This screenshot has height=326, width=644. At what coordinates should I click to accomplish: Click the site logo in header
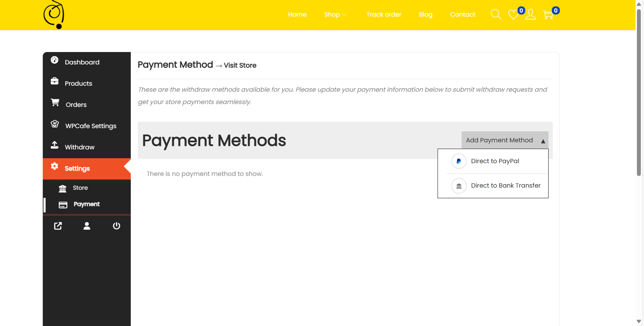[54, 15]
